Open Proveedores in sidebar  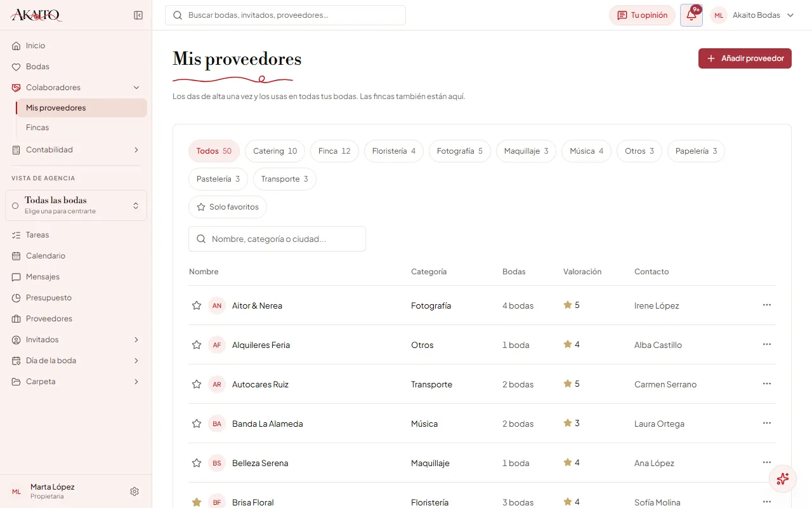point(76,319)
